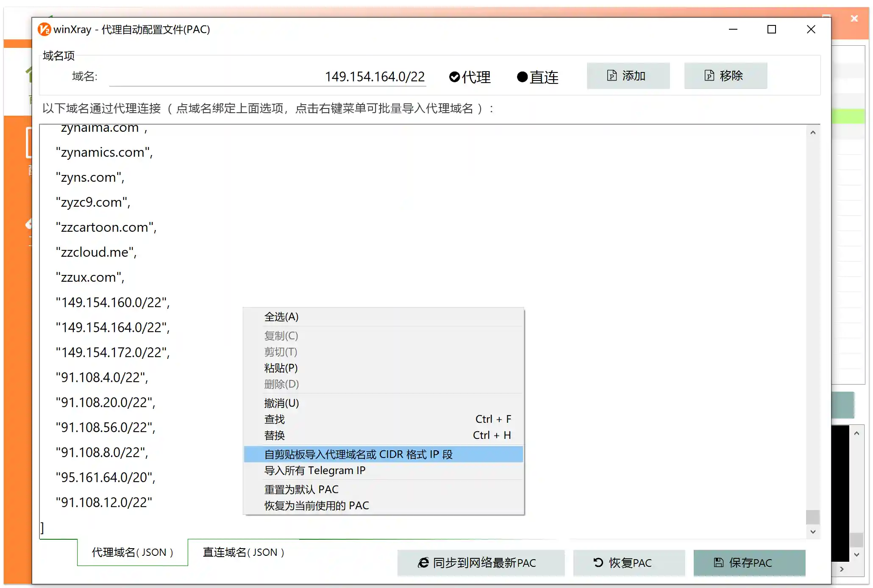873x588 pixels.
Task: Click the 导入所有 Telegram IP menu entry
Action: point(314,470)
